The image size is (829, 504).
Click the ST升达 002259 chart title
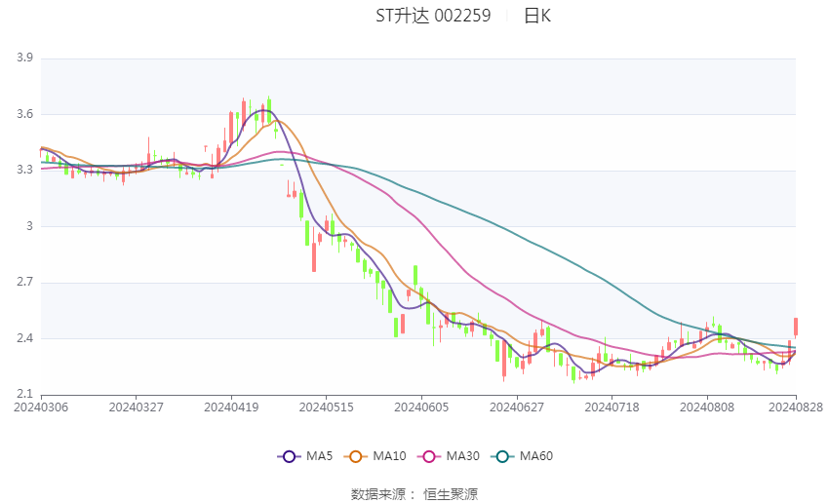coord(433,16)
